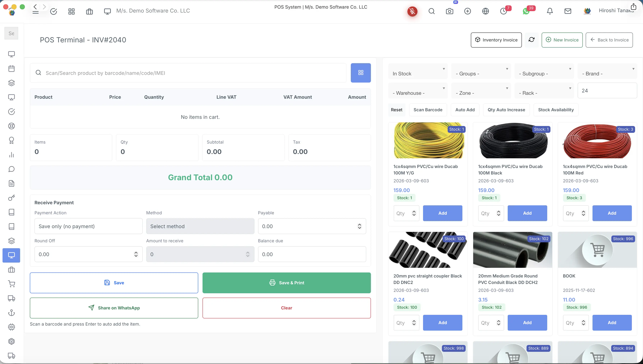Add the BOOK product to cart
Viewport: 643px width, 364px height.
(x=612, y=323)
